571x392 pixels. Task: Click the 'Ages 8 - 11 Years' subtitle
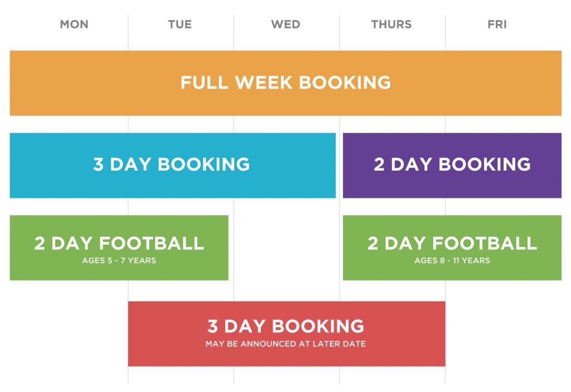pos(452,260)
